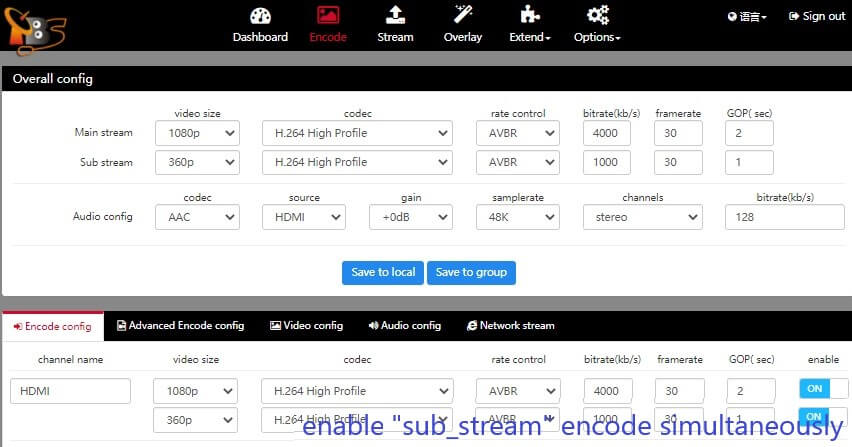This screenshot has height=447, width=852.
Task: Expand Main stream video size dropdown
Action: pos(197,133)
